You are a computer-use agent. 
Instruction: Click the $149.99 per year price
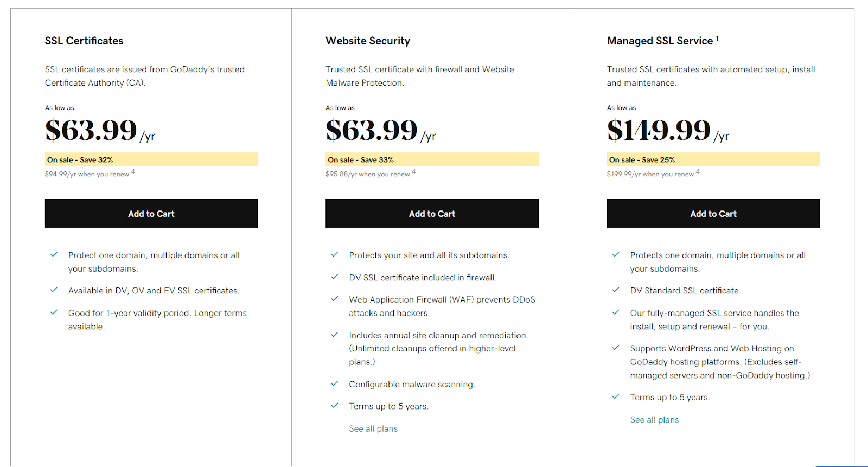pyautogui.click(x=659, y=130)
